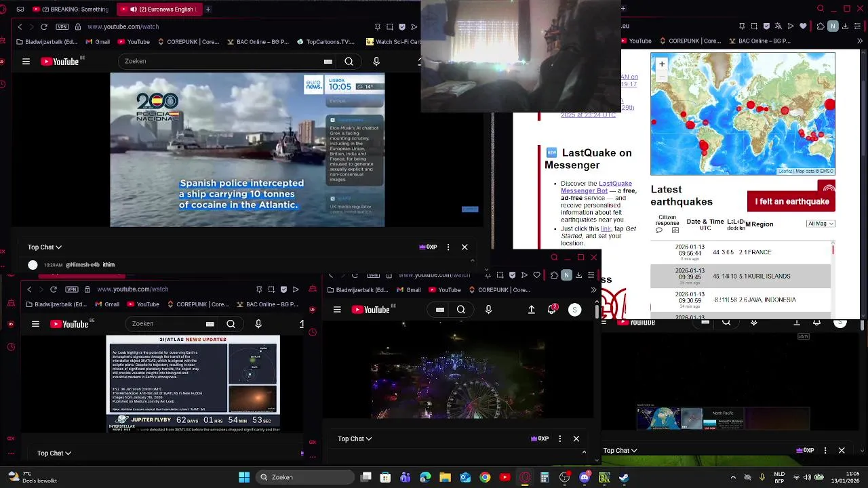Open the Windows Start menu
This screenshot has width=868, height=488.
point(244,477)
